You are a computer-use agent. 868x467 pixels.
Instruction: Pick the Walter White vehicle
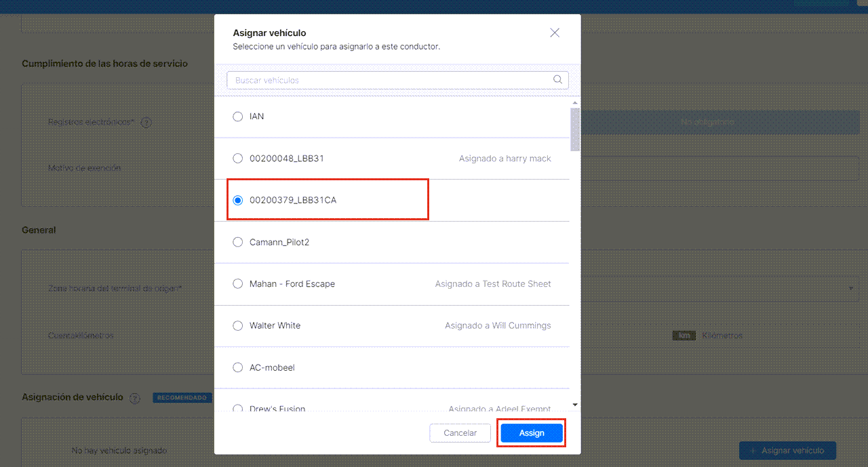pyautogui.click(x=238, y=326)
